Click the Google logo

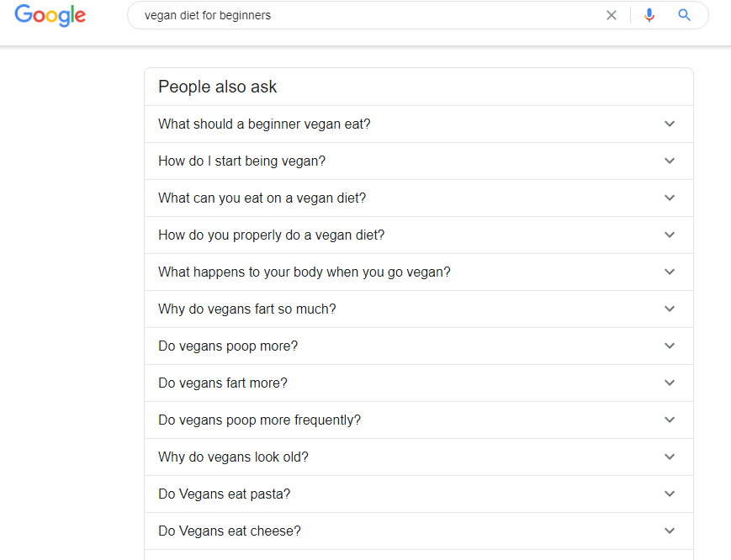(50, 15)
